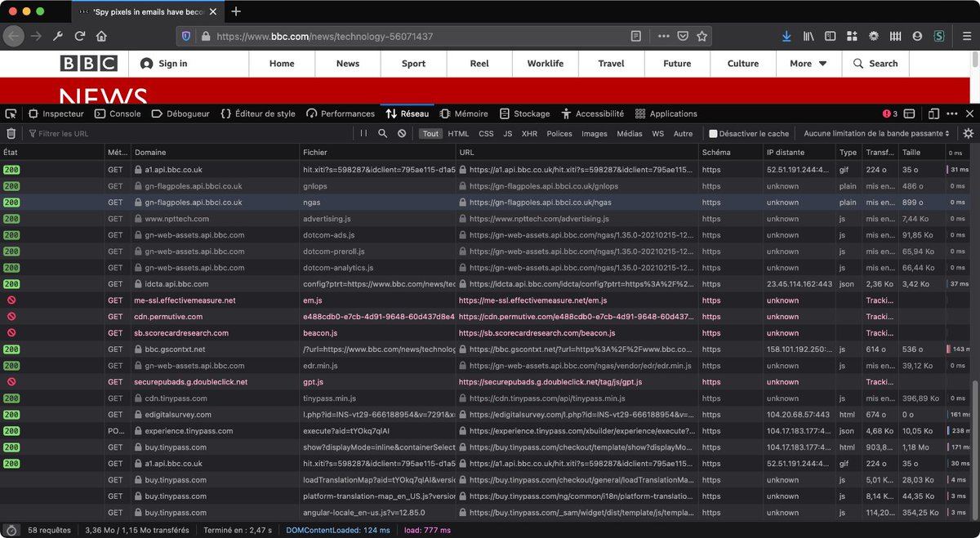The image size is (980, 538).
Task: Click the green S extension icon
Action: 939,36
